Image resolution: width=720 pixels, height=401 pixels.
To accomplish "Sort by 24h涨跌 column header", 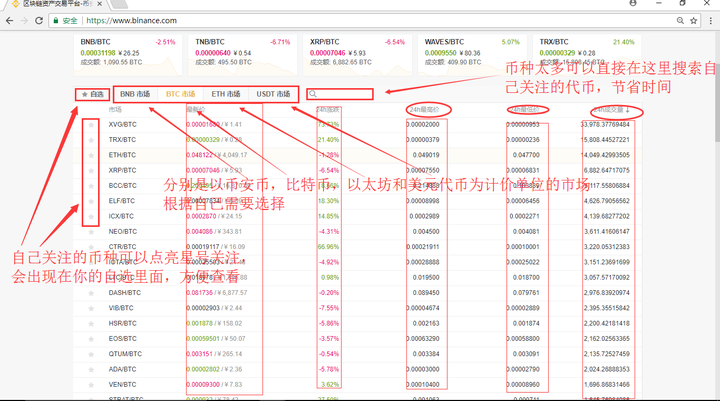I will pyautogui.click(x=328, y=110).
